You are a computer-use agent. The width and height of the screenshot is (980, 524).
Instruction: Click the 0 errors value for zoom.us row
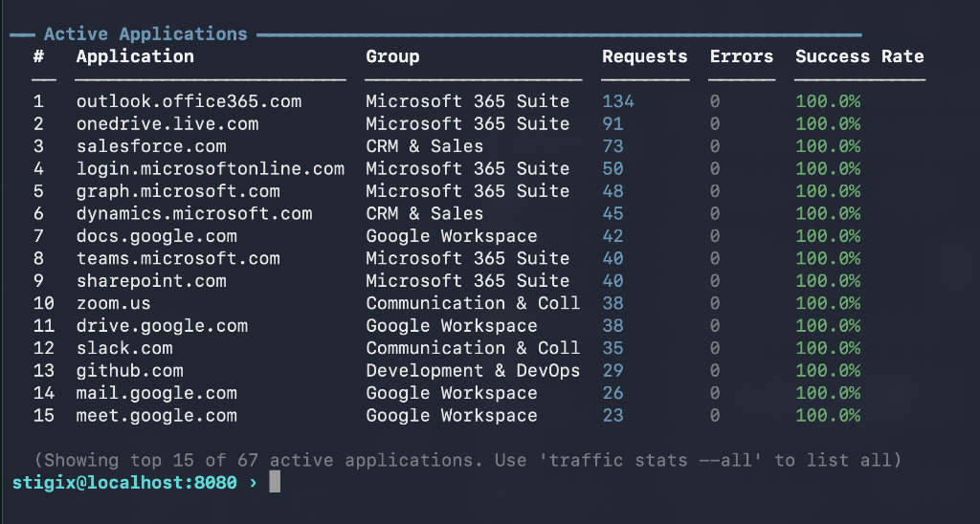pos(715,303)
